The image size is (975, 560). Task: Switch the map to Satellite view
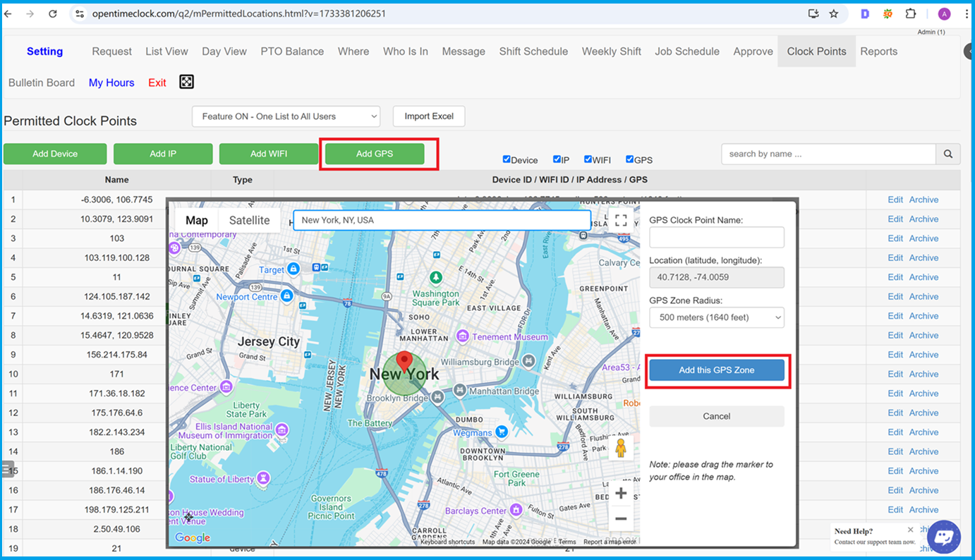coord(249,220)
